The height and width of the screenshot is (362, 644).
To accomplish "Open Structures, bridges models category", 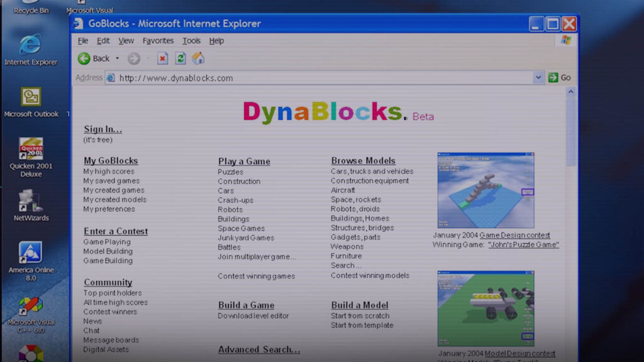I will click(x=362, y=228).
